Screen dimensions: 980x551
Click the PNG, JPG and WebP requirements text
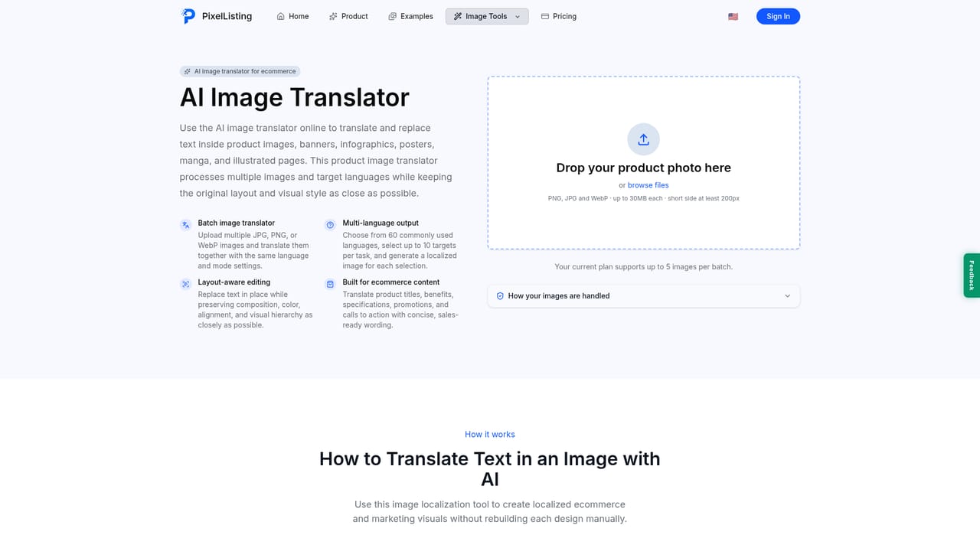coord(643,198)
